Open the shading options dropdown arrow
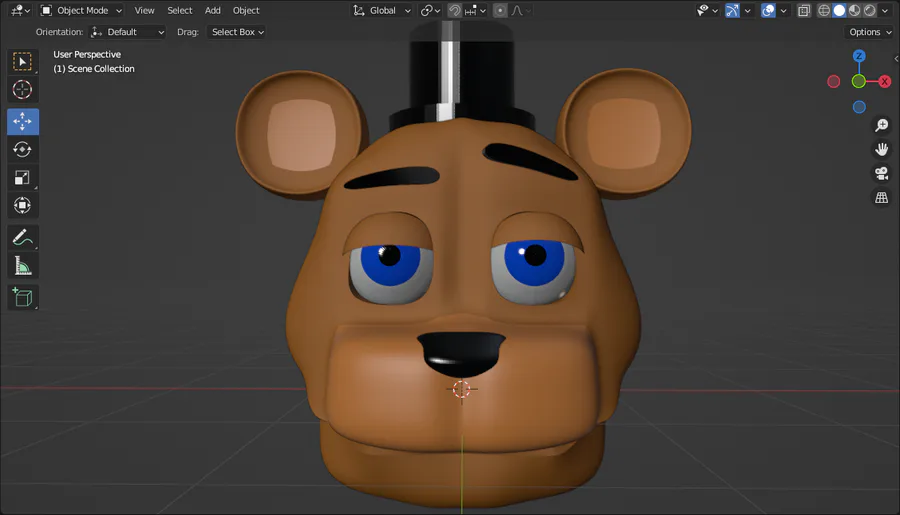Image resolution: width=900 pixels, height=515 pixels. click(885, 10)
